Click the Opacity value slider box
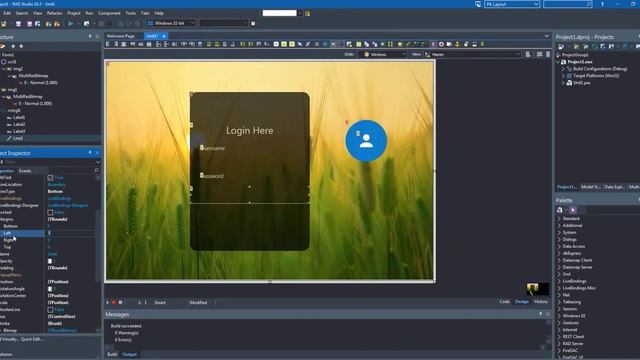This screenshot has height=360, width=640. pos(50,261)
